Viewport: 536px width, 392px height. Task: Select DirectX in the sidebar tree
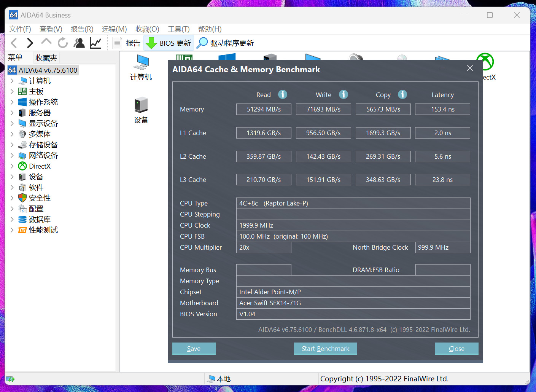(40, 166)
